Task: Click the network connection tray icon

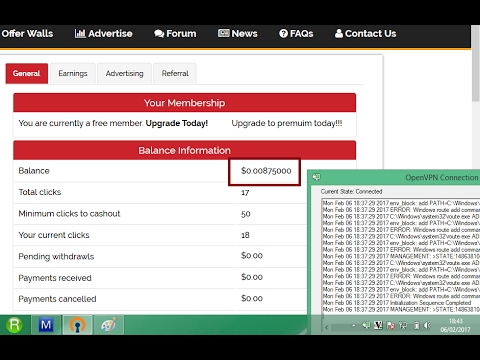Action: 403,325
